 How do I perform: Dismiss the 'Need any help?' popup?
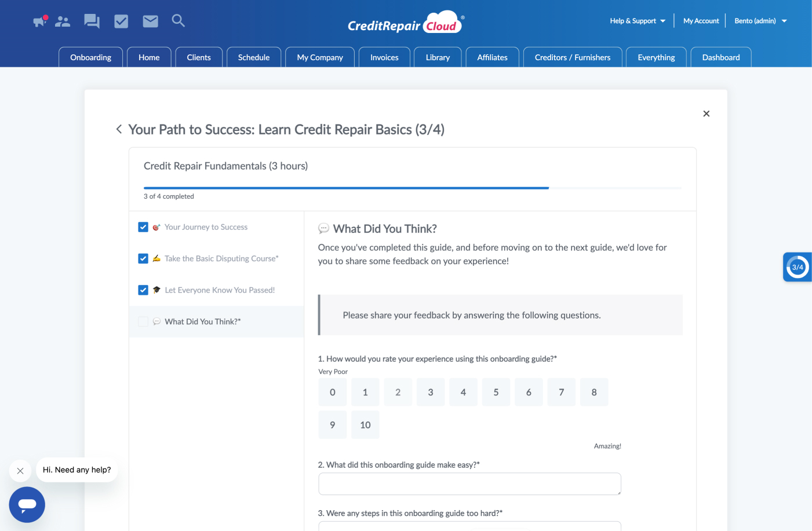[x=20, y=471]
